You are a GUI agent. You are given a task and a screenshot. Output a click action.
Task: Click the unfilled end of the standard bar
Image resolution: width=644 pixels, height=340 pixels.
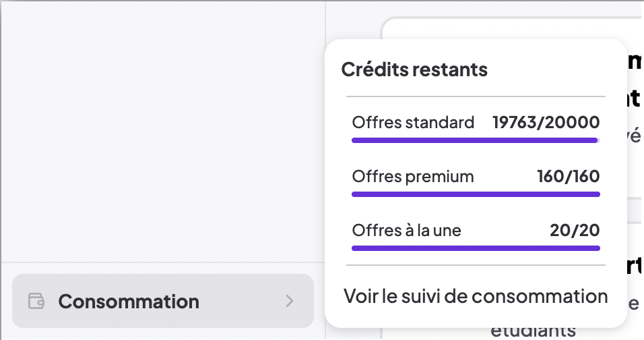[599, 140]
